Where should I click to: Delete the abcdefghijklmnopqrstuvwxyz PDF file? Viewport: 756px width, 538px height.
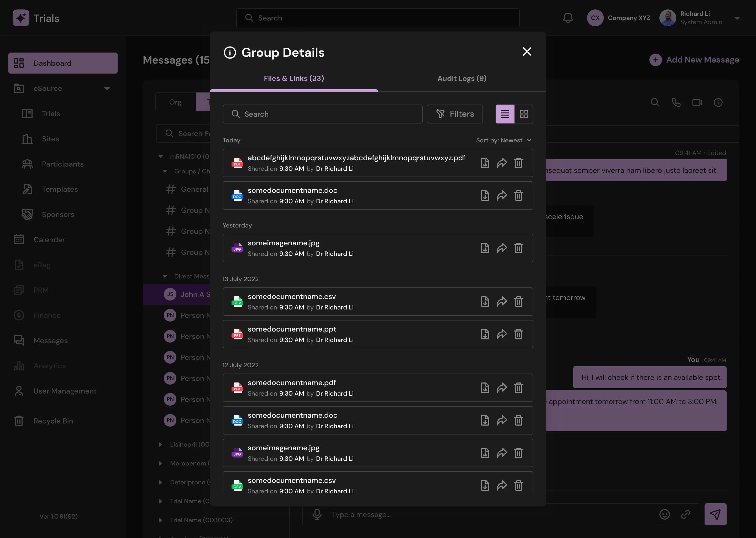click(x=519, y=163)
